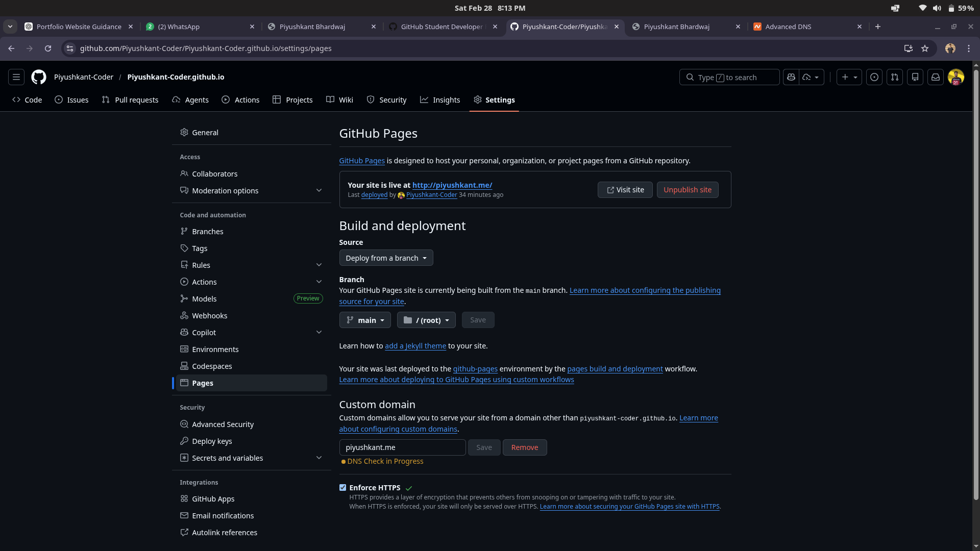Switch to the Issues tab
Image resolution: width=980 pixels, height=551 pixels.
point(72,100)
